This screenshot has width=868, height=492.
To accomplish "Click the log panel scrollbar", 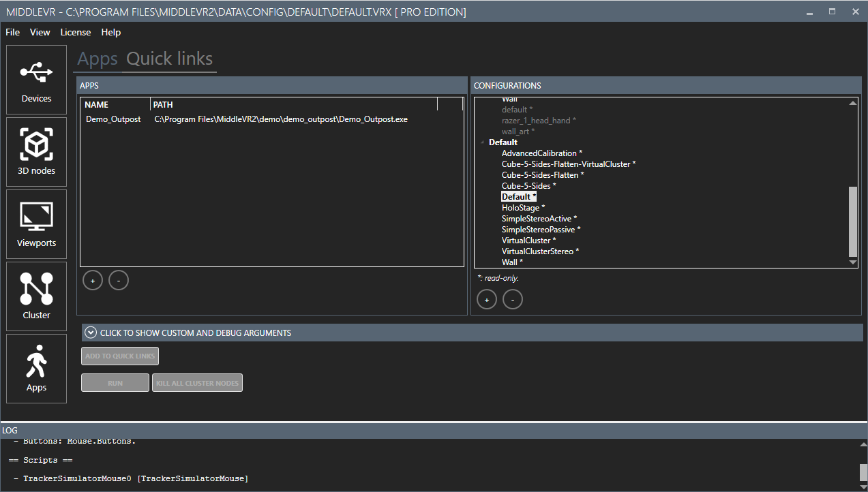I will 863,472.
